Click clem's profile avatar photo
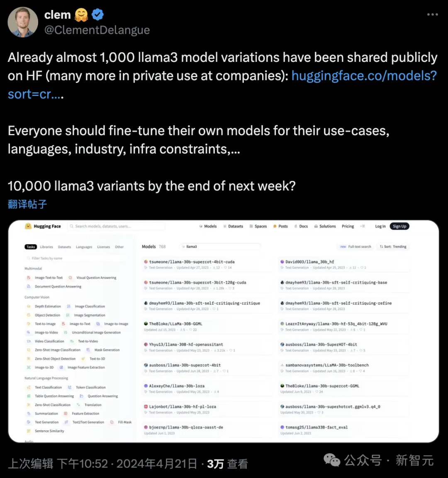This screenshot has width=448, height=478. [23, 22]
